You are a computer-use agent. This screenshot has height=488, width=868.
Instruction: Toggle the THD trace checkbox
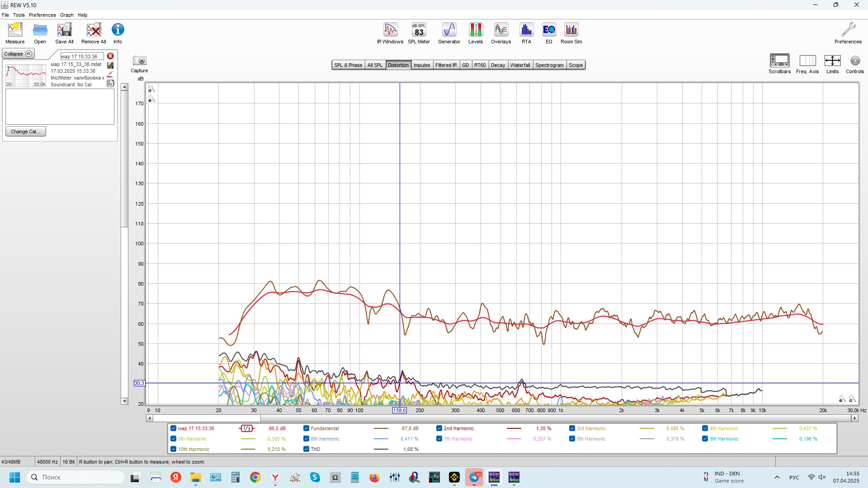306,449
